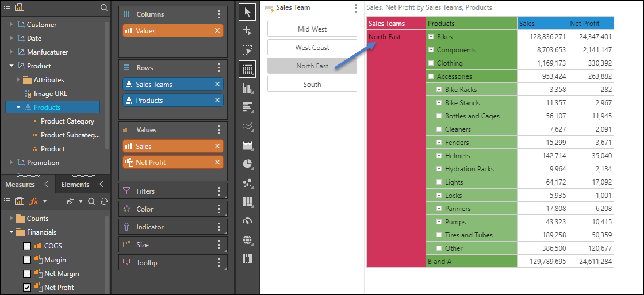Select the gauge visualization icon
644x295 pixels.
[247, 221]
